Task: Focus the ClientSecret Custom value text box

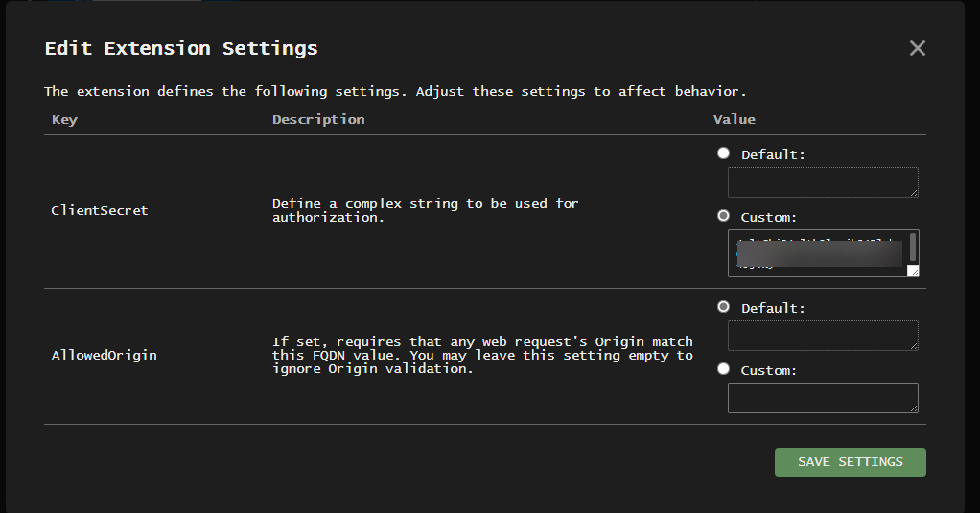Action: click(x=817, y=253)
